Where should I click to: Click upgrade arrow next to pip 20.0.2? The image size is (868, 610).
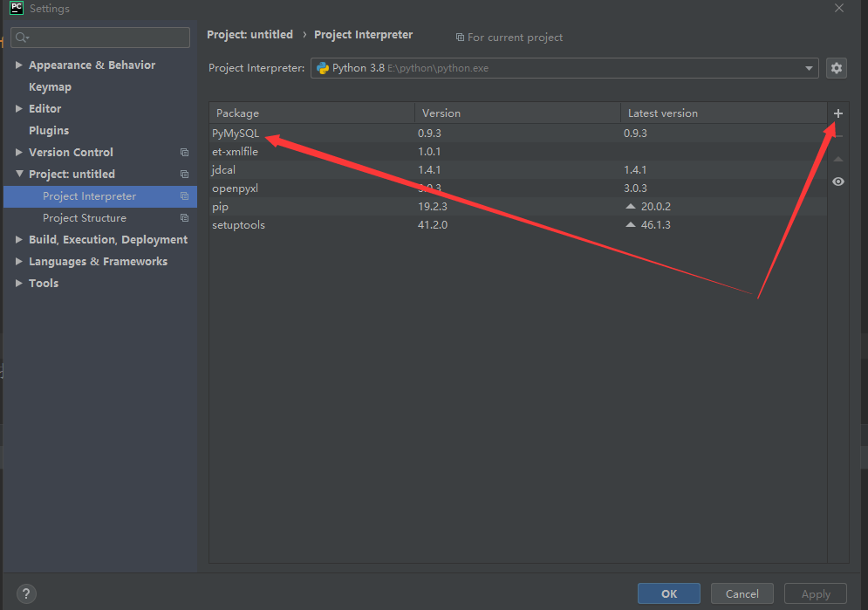pyautogui.click(x=630, y=206)
